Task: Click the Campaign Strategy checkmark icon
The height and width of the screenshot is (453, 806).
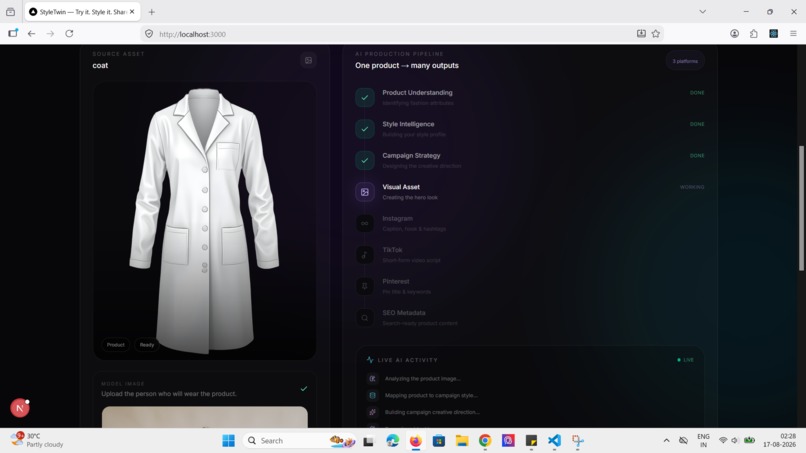Action: (364, 160)
